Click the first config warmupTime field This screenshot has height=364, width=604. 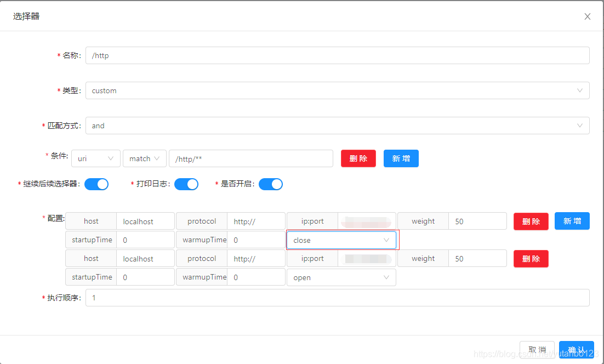tap(256, 240)
